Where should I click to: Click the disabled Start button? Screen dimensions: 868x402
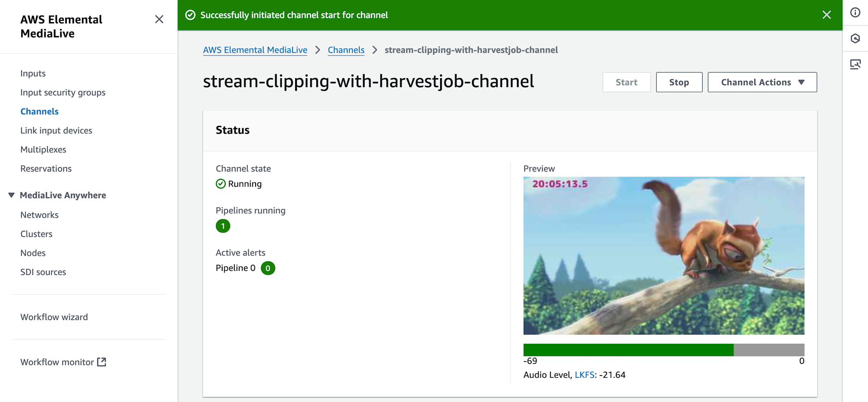tap(626, 82)
